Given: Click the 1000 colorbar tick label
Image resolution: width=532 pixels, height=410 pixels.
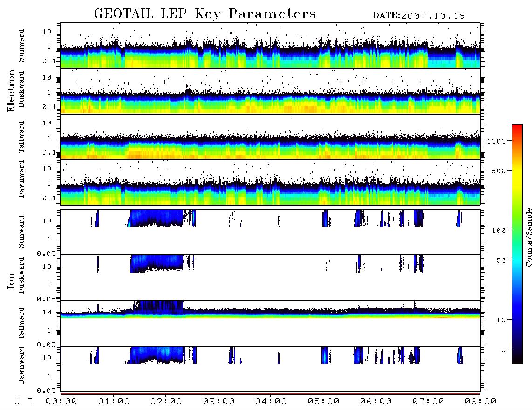Looking at the screenshot, I should point(496,141).
